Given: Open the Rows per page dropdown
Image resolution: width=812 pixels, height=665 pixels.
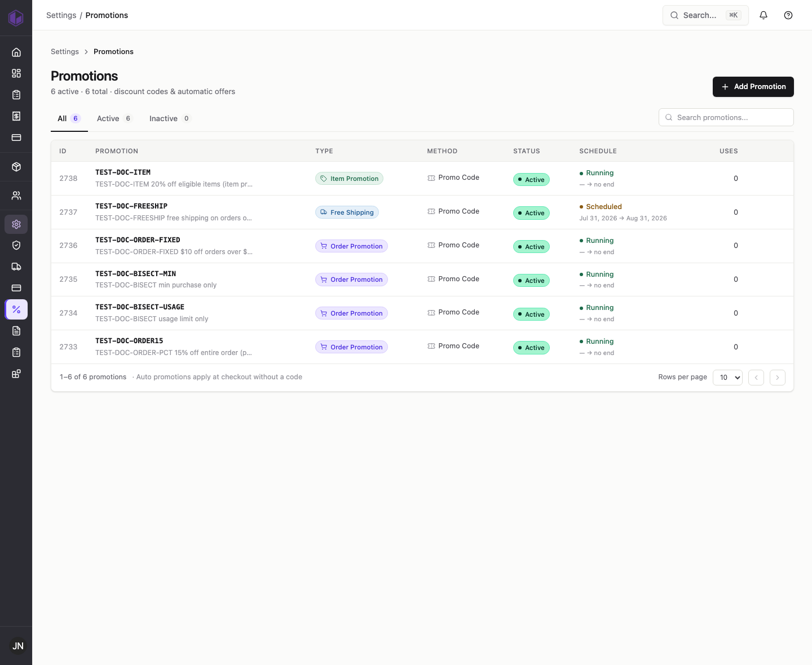Looking at the screenshot, I should point(727,378).
